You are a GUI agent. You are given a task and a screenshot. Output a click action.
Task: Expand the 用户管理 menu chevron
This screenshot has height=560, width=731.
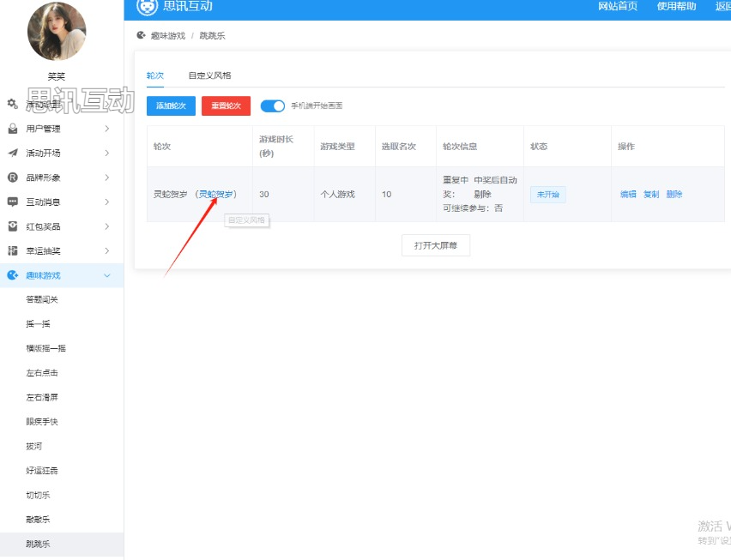coord(107,129)
